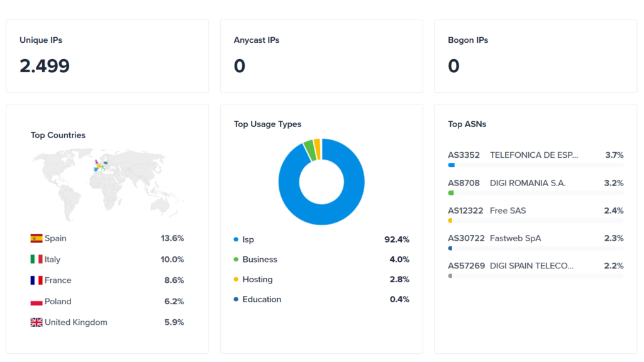644x362 pixels.
Task: Click the United Kingdom flag icon
Action: (36, 322)
